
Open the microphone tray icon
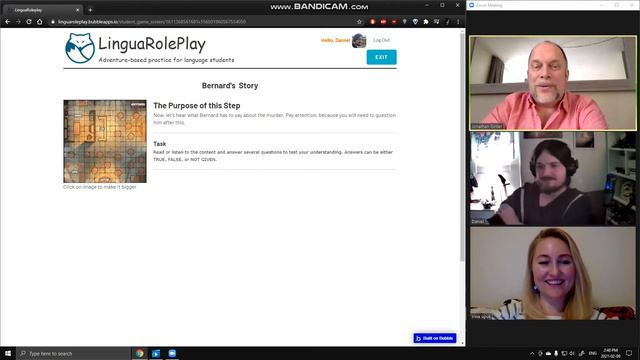pyautogui.click(x=556, y=353)
